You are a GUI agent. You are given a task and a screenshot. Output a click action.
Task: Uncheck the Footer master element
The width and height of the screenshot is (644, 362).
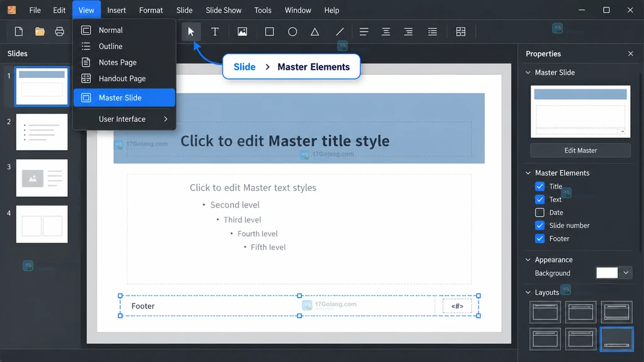(540, 238)
